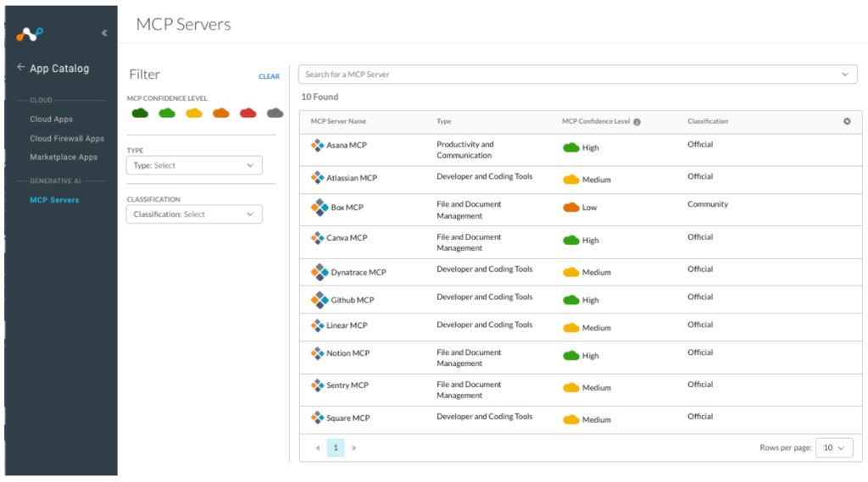Filter by light green confidence cloud
The image size is (868, 482).
click(167, 114)
